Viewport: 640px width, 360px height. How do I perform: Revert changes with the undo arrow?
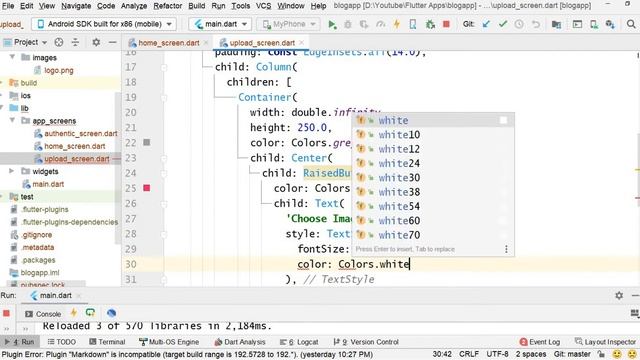pos(536,24)
